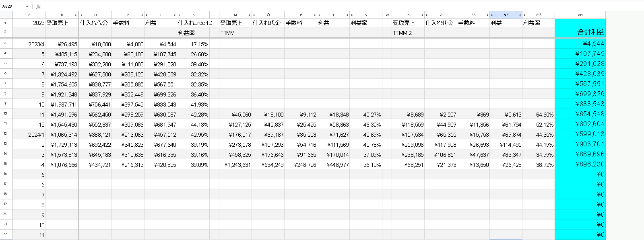Screen dimensions: 644x240
Task: Click the TTMM cell in column M
Action: point(235,33)
